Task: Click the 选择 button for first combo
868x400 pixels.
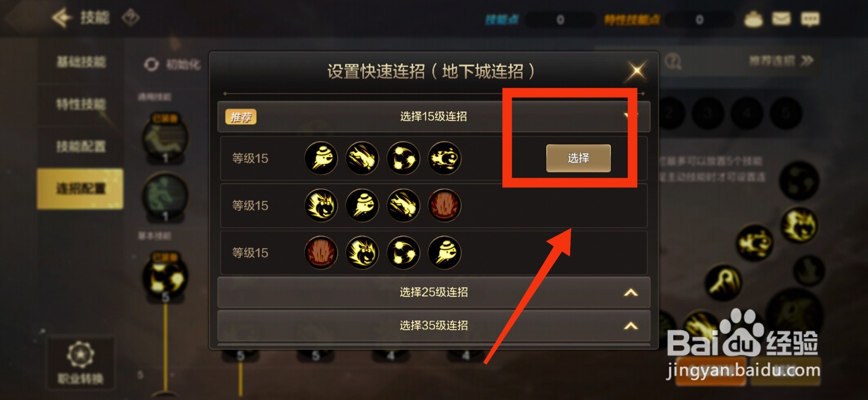Action: 578,158
